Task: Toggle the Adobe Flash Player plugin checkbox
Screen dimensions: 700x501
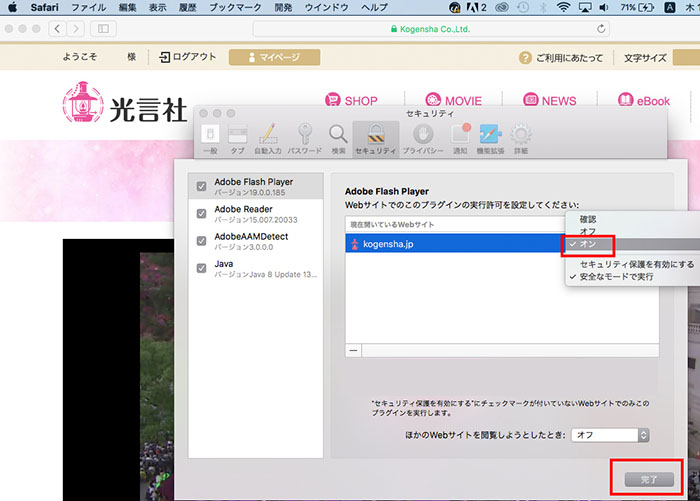Action: [201, 186]
